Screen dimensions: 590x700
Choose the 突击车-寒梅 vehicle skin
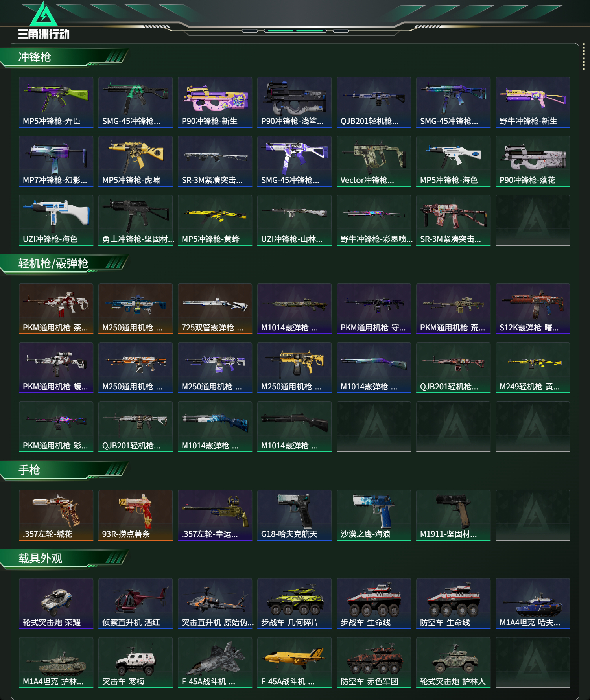click(x=136, y=663)
